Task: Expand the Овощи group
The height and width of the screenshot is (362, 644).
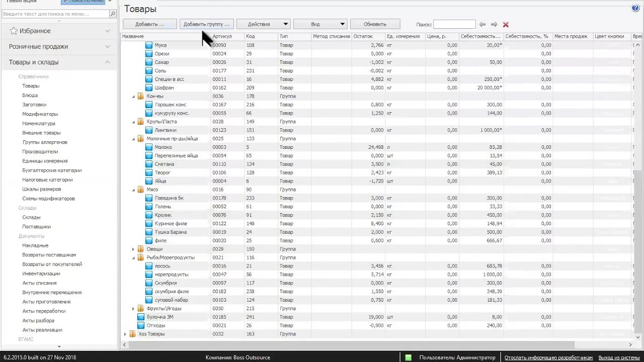Action: tap(133, 249)
